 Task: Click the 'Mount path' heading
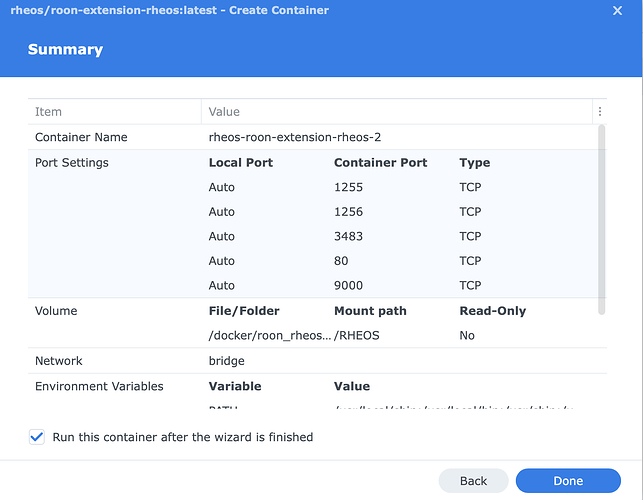[370, 311]
